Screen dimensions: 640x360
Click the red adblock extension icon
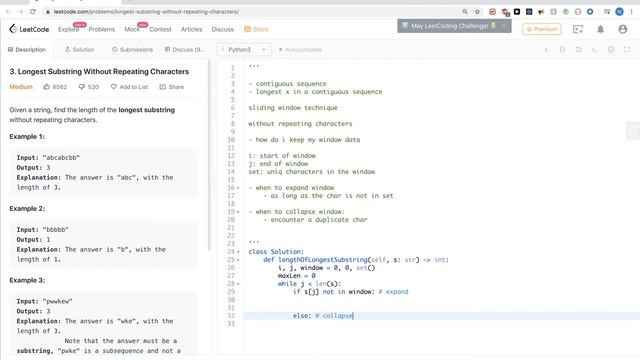click(493, 12)
